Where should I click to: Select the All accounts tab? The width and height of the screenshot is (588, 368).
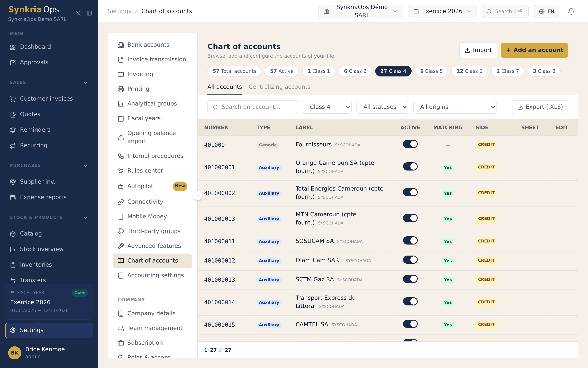point(225,87)
